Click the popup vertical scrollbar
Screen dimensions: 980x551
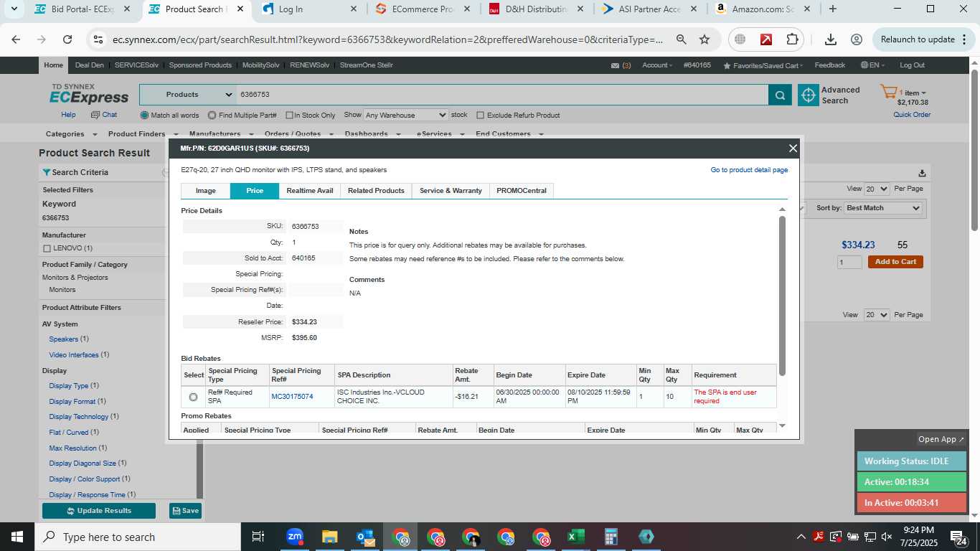click(x=782, y=296)
